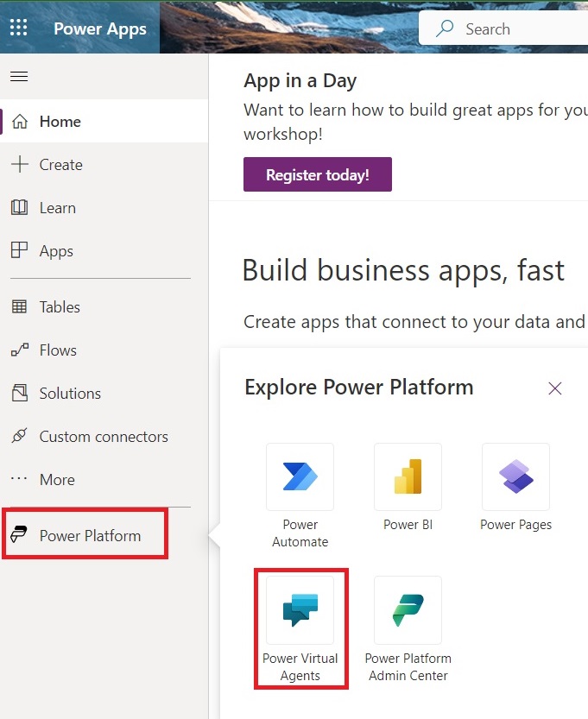Open Tables from the left menu
The width and height of the screenshot is (588, 719).
point(60,307)
